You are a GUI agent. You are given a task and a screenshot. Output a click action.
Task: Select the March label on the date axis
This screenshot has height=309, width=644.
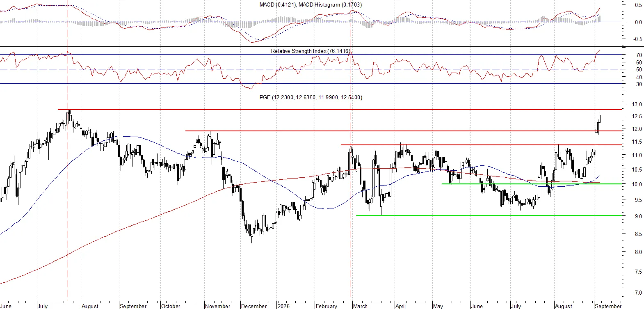[x=360, y=306]
